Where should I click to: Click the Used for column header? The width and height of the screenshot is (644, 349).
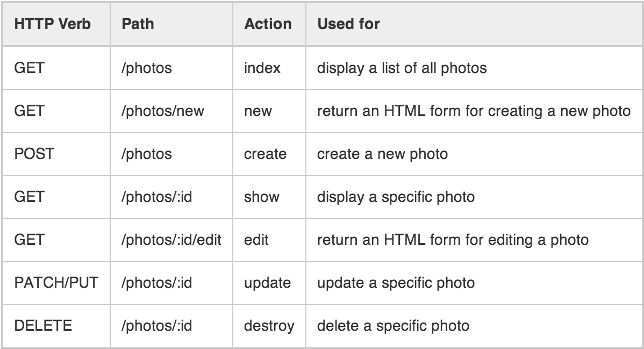[x=348, y=24]
